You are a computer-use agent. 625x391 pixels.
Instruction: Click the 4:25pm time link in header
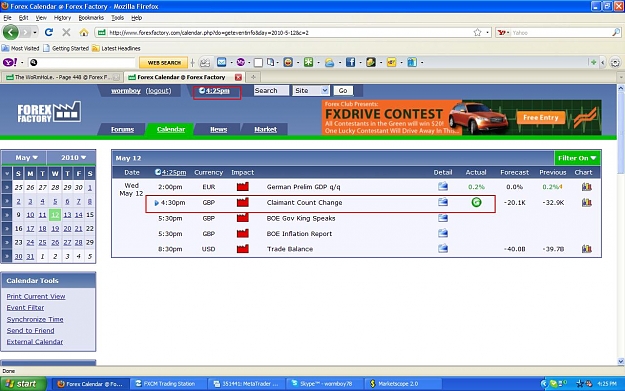217,90
